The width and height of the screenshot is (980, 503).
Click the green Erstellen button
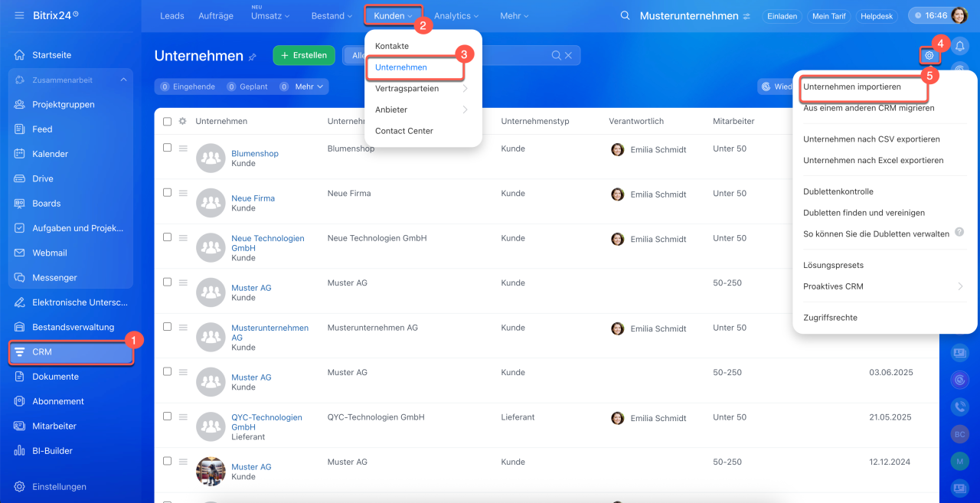point(304,55)
